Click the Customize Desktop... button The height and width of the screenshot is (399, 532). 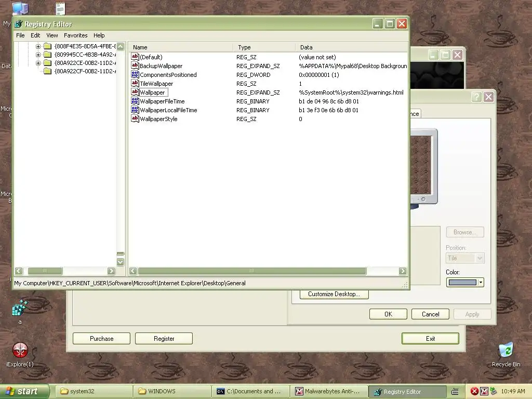click(334, 294)
